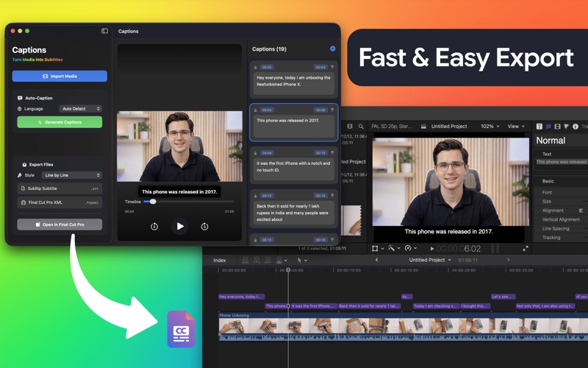Click the magic wand enhancements icon under viewer

pos(391,248)
